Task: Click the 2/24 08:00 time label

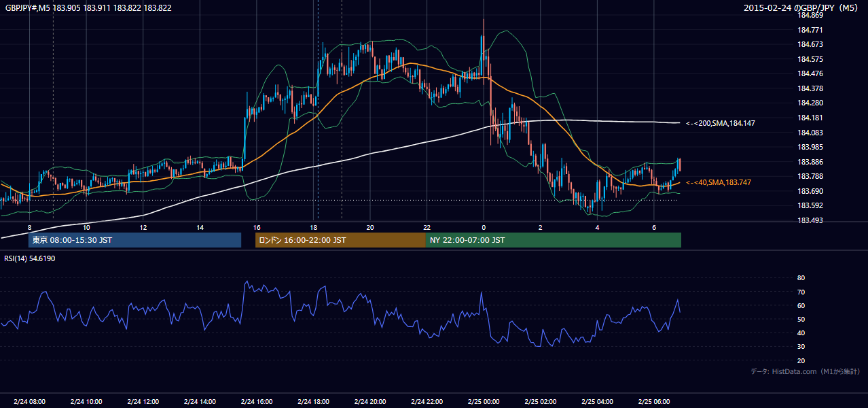Action: click(29, 401)
